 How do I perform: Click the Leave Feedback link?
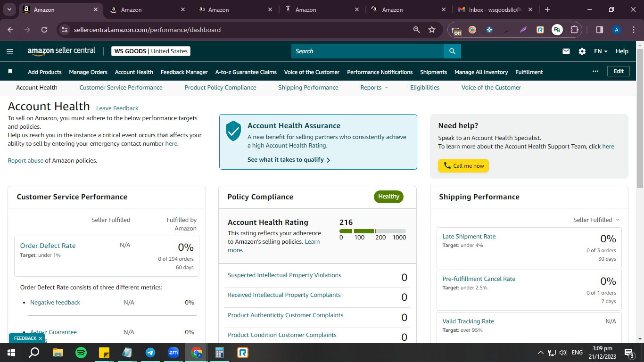(117, 108)
